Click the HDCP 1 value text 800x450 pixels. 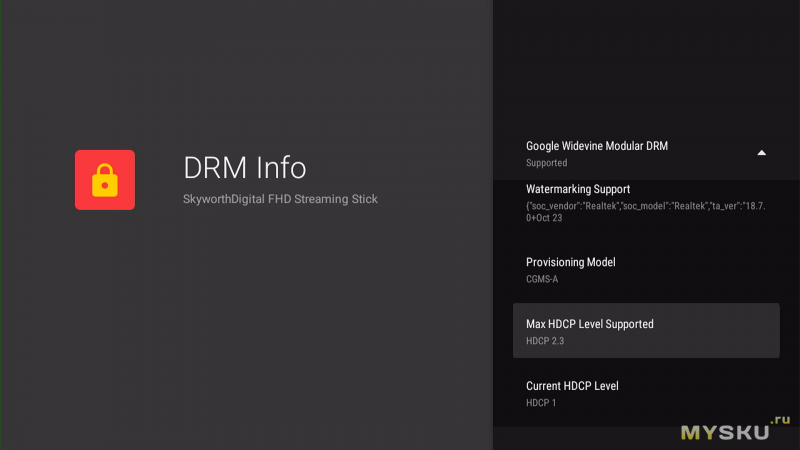(541, 403)
